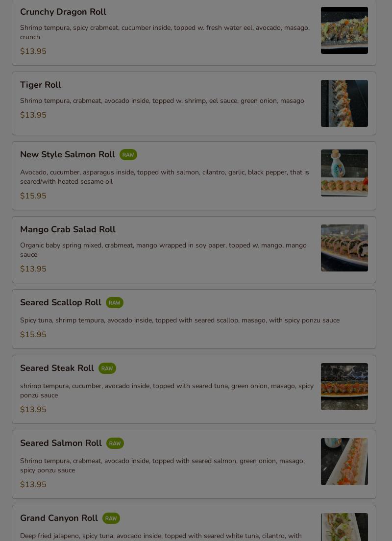Click RAW badge beside Seared Scallop Roll
The width and height of the screenshot is (392, 541).
[x=114, y=303]
